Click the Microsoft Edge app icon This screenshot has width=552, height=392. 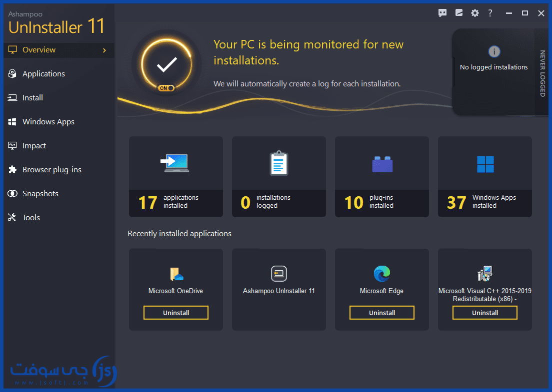click(382, 274)
